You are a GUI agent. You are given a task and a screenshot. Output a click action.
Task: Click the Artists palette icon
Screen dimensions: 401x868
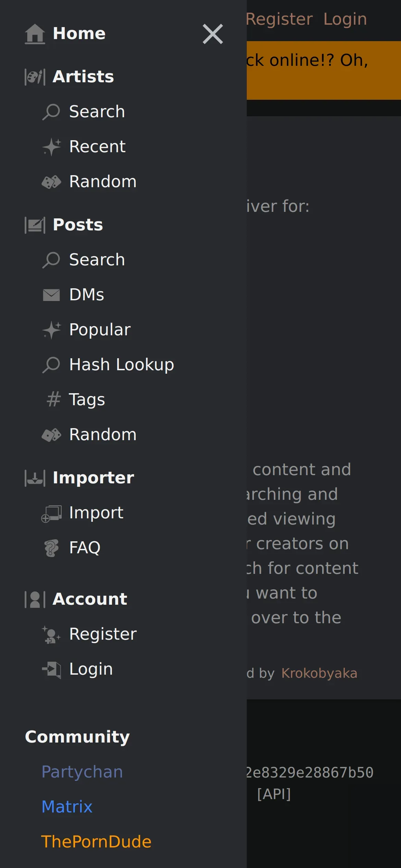click(x=35, y=77)
